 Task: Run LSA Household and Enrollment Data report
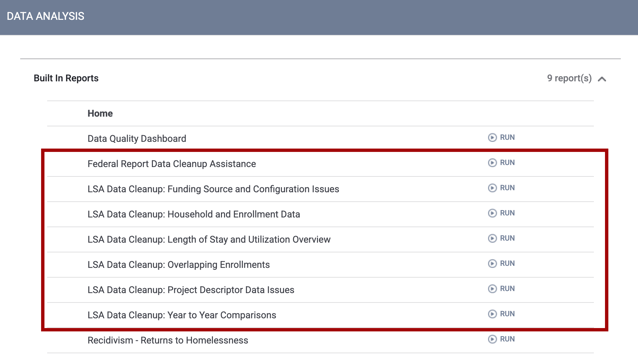click(501, 213)
